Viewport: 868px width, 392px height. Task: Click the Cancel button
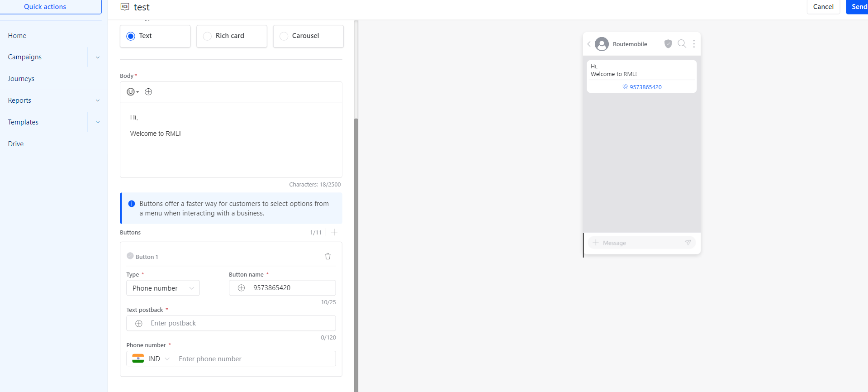click(823, 7)
